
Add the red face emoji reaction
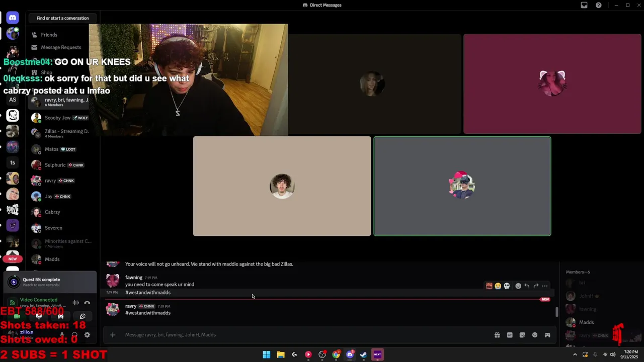[489, 286]
